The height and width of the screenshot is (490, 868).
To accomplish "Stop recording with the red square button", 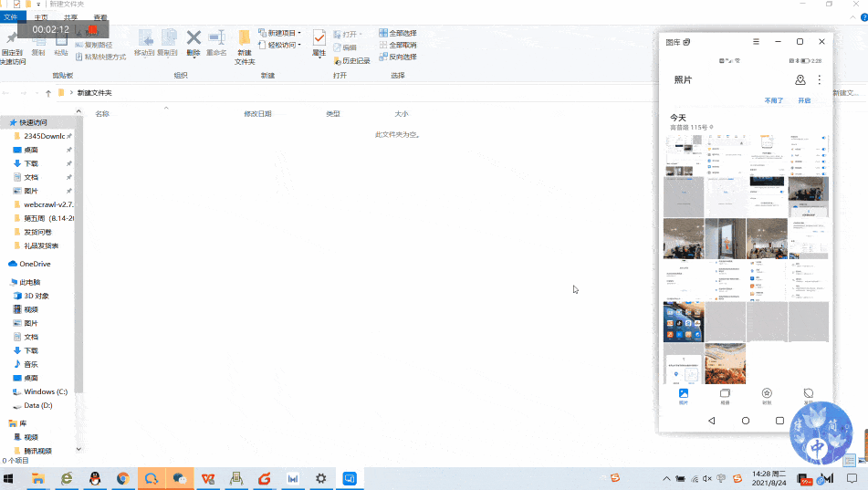I will click(92, 29).
